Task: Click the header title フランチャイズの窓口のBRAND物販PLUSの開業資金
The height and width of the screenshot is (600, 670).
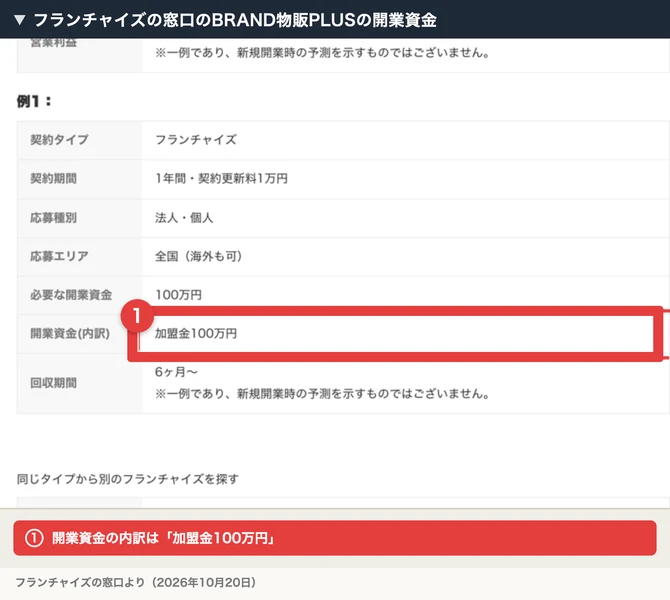Action: click(x=235, y=20)
